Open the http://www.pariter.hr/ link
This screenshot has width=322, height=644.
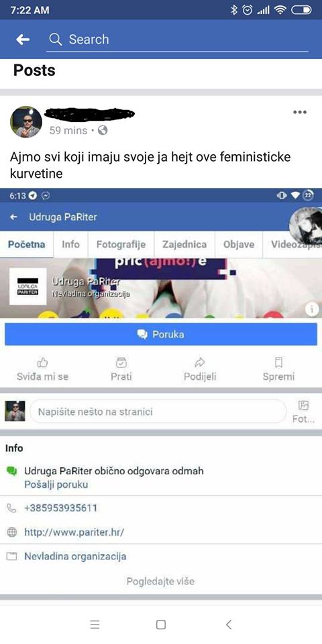pos(74,532)
